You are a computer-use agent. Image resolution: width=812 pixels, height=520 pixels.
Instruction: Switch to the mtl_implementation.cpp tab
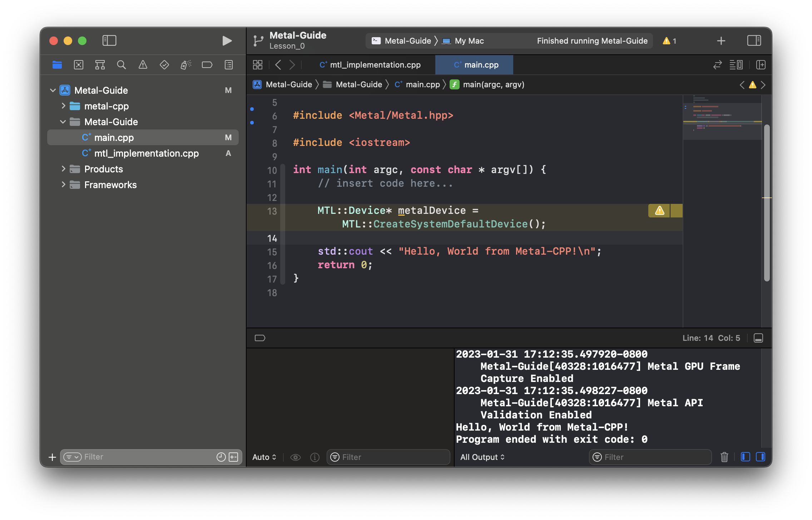368,65
